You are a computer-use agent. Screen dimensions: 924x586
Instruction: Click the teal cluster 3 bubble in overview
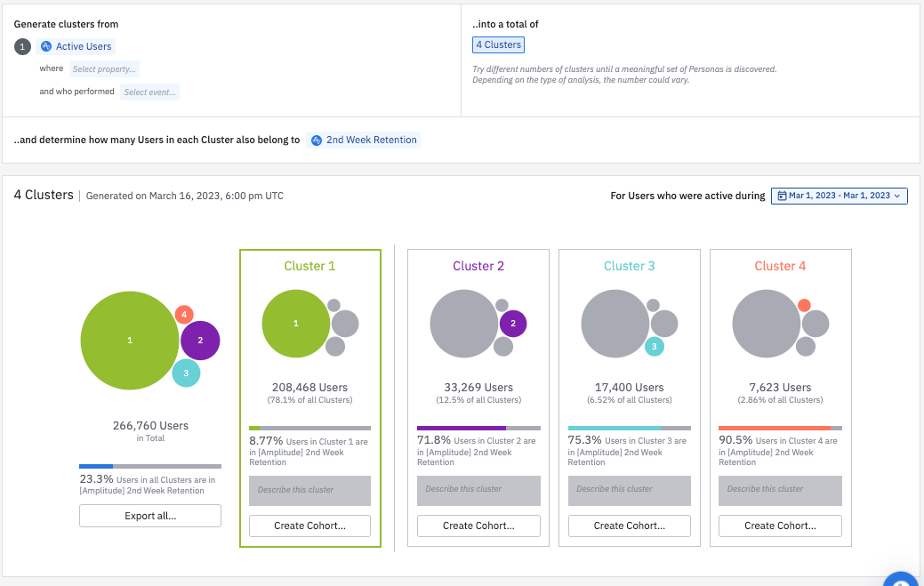point(186,373)
